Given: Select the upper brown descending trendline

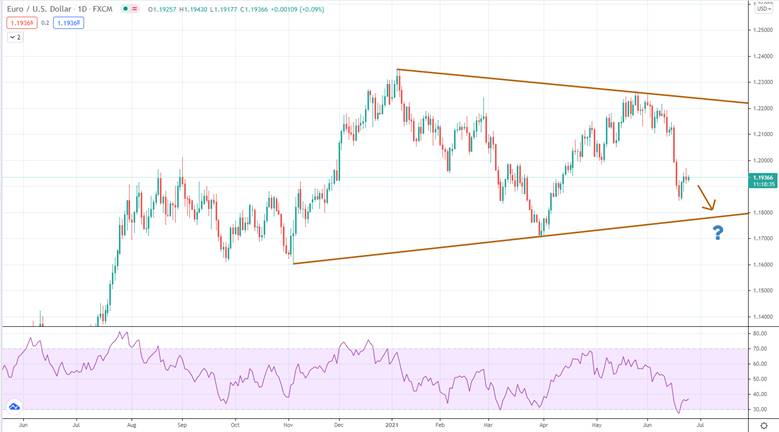Looking at the screenshot, I should 571,86.
